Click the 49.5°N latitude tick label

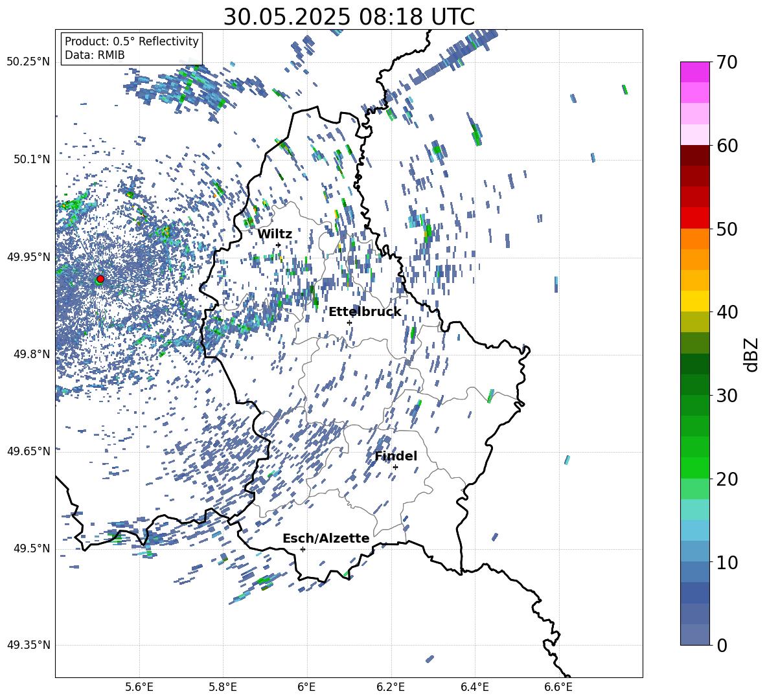click(x=31, y=548)
